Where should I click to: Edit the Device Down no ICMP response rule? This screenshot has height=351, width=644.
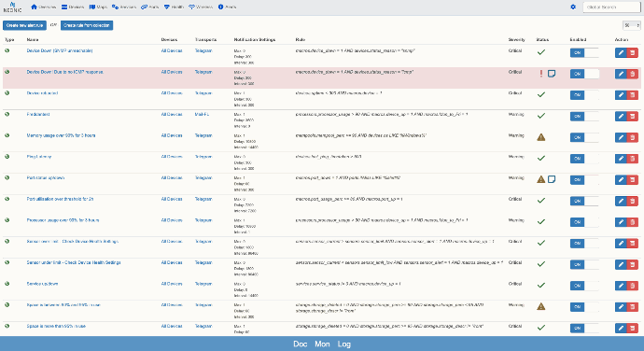(621, 74)
